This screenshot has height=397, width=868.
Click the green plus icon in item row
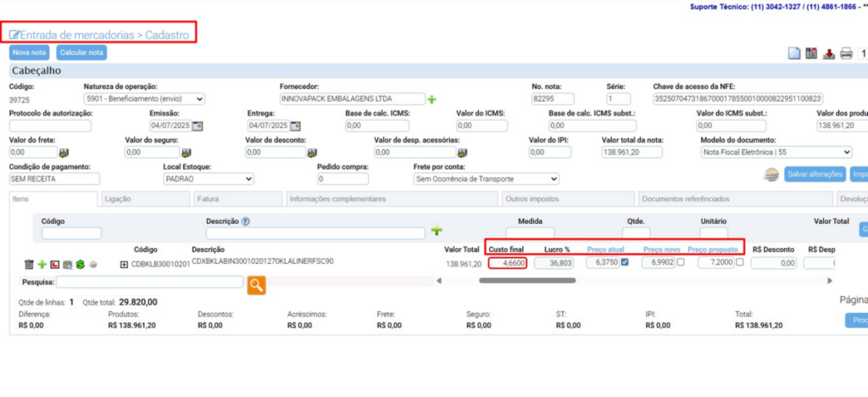42,265
